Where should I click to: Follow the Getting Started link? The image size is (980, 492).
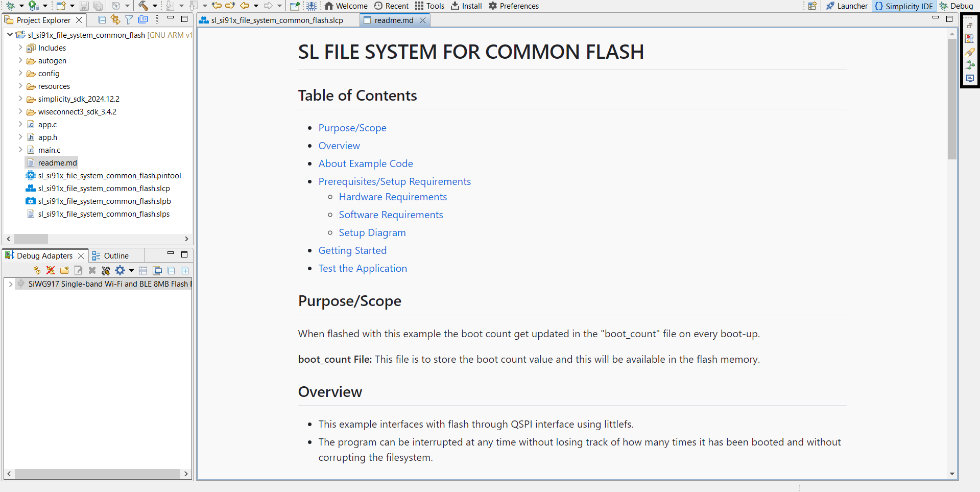[x=352, y=250]
